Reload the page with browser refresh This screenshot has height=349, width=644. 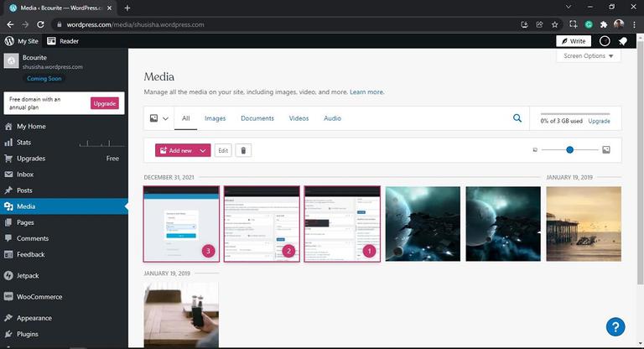[40, 24]
